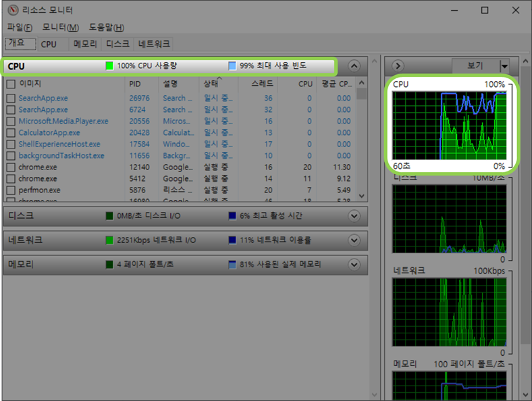532x401 pixels.
Task: Click the far-right graph pane scrollbar up arrow
Action: coord(525,61)
